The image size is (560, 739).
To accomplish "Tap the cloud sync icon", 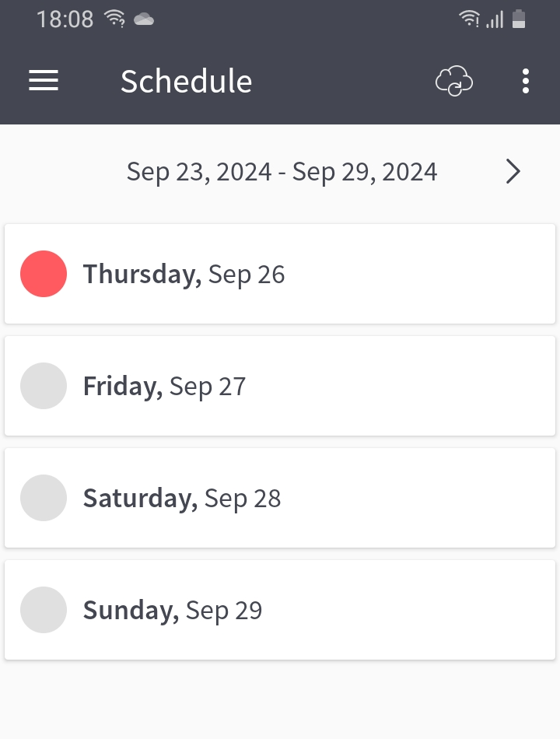I will click(453, 81).
